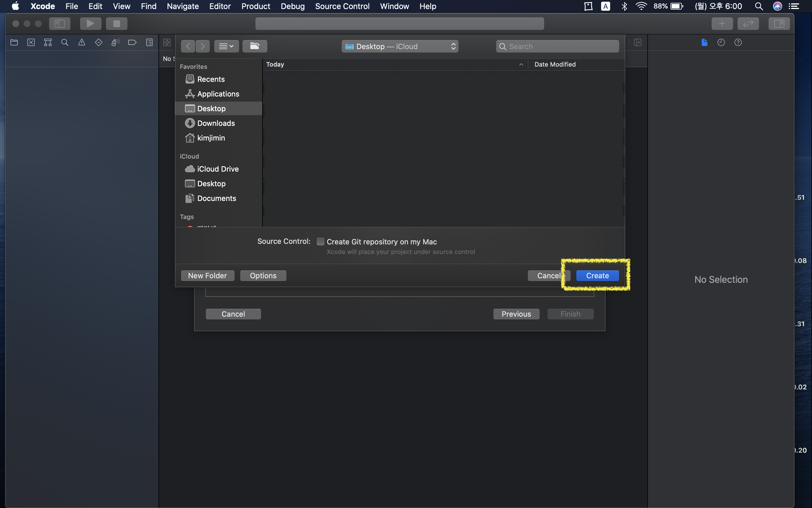812x508 pixels.
Task: Toggle the sort direction arrow
Action: click(521, 65)
